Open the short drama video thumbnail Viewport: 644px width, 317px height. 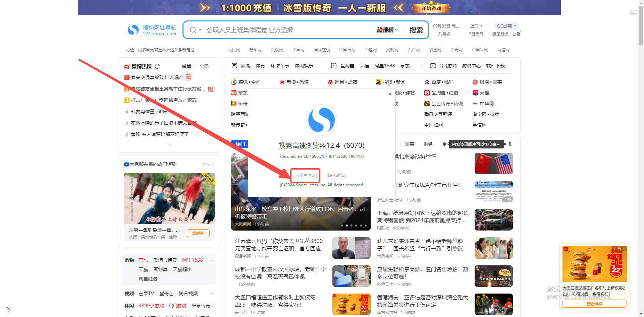(x=169, y=198)
